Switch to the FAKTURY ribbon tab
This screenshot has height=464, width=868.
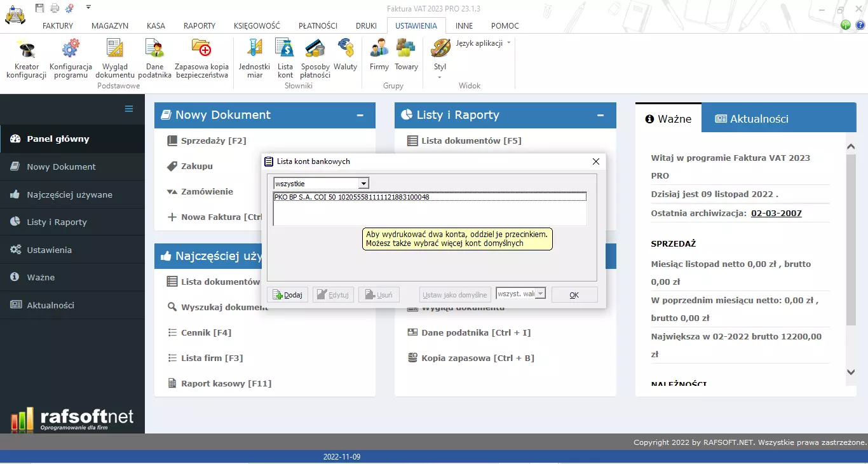[58, 26]
